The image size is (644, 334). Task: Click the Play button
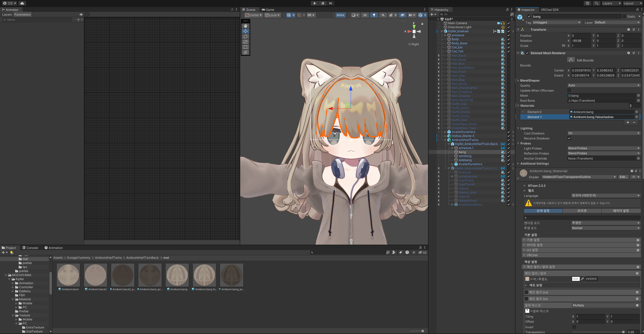315,3
